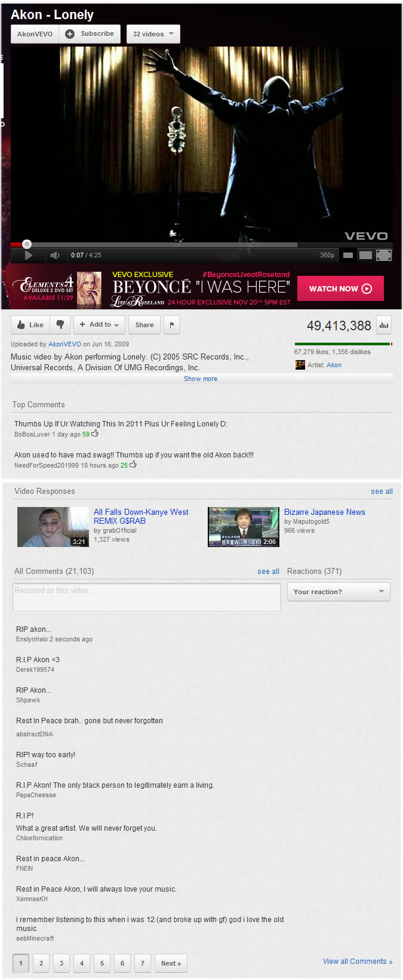This screenshot has width=403, height=980.
Task: Open the AkonVEVO channel button
Action: tap(35, 34)
